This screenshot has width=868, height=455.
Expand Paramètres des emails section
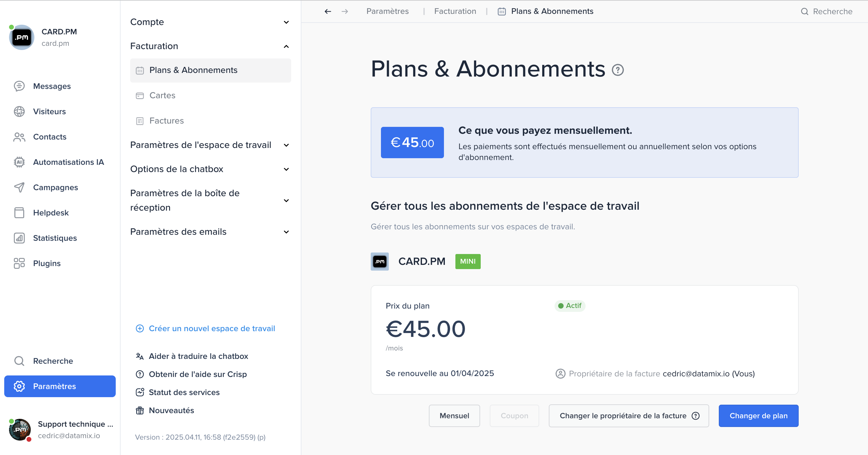pos(210,232)
